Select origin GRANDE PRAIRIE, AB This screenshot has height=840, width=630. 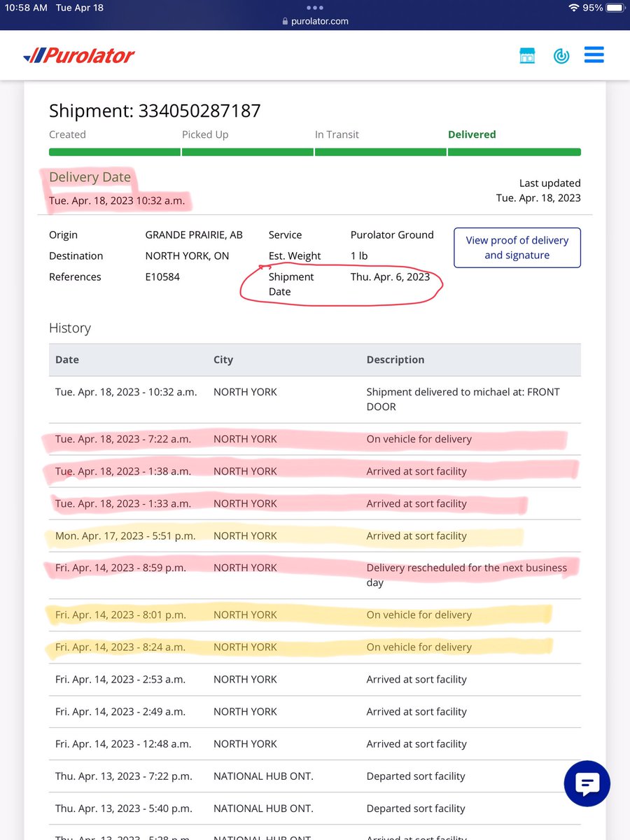click(194, 235)
